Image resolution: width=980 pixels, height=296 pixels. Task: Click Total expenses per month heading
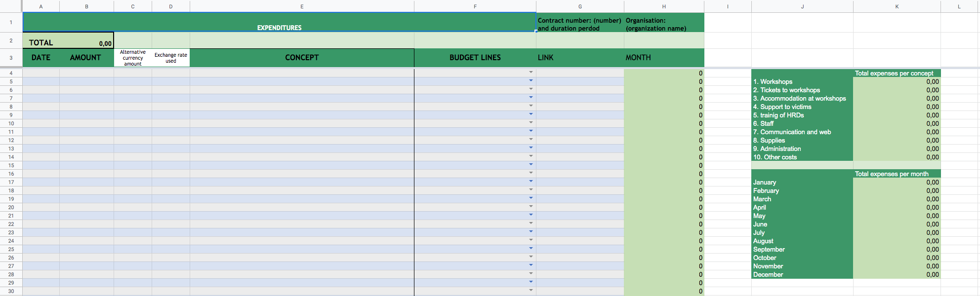[892, 174]
